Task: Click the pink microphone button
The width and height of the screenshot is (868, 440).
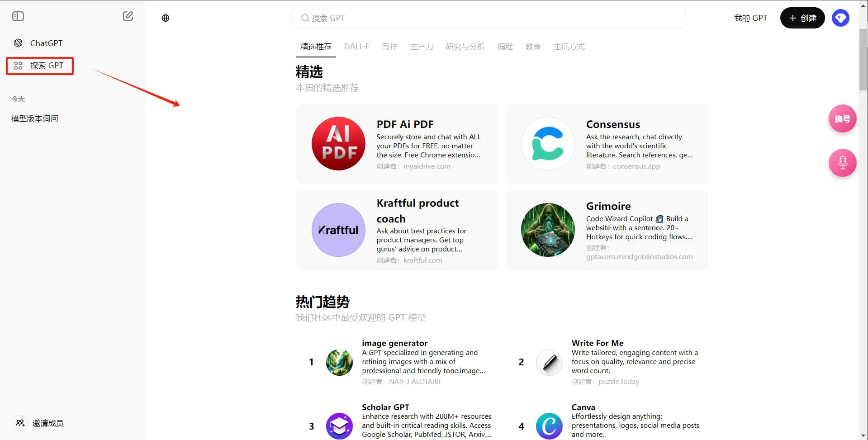Action: (x=842, y=163)
